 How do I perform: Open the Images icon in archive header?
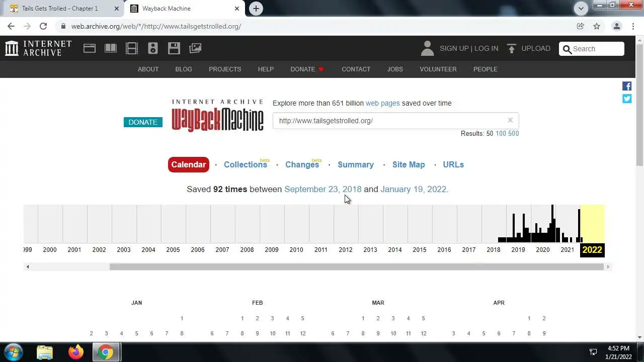195,48
